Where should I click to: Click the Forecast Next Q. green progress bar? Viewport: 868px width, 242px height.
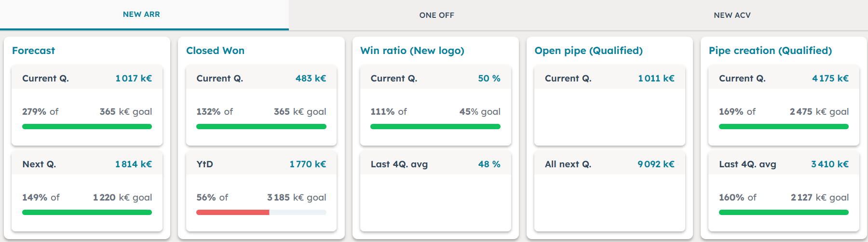(x=87, y=212)
